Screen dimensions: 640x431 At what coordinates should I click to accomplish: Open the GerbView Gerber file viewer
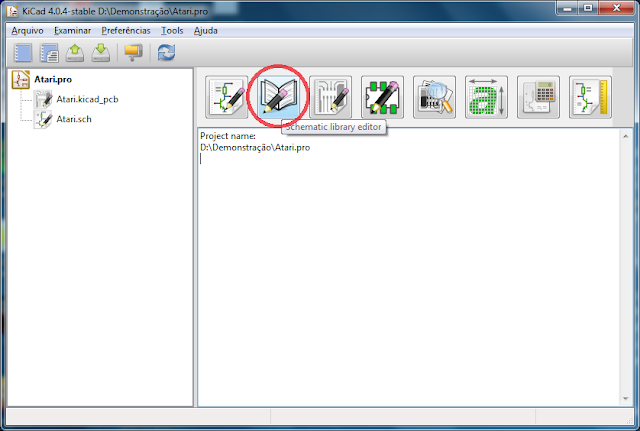[x=434, y=97]
